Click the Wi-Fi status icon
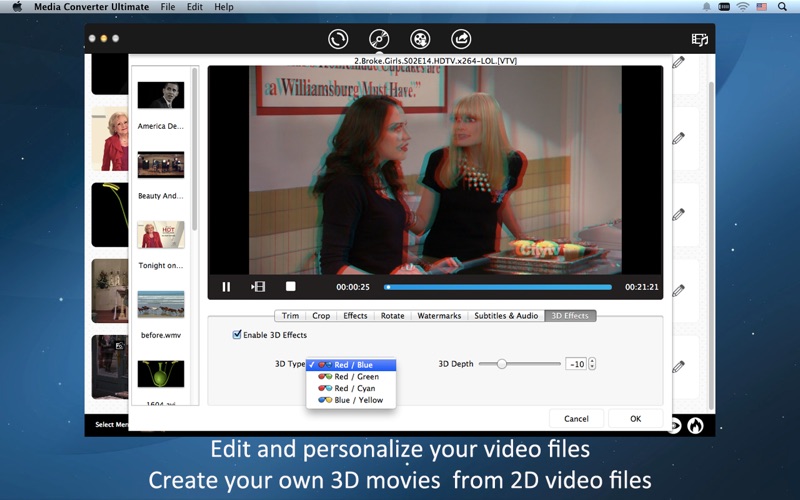Image resolution: width=800 pixels, height=500 pixels. point(743,7)
